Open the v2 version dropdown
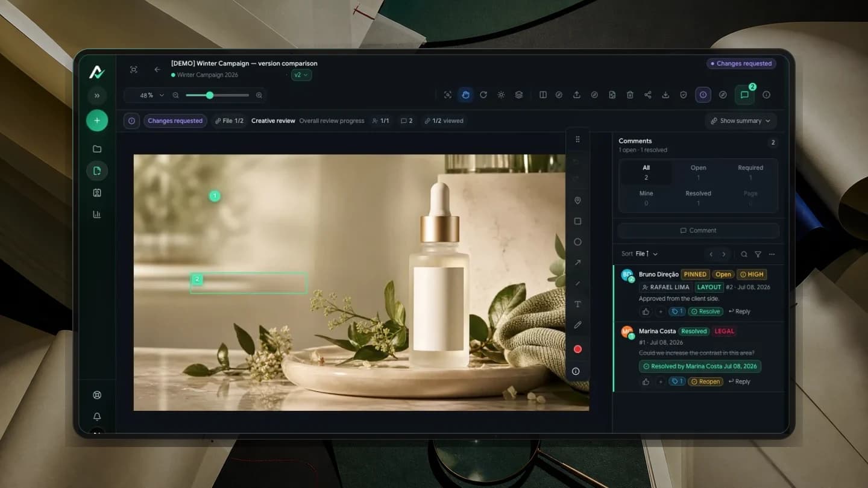This screenshot has width=868, height=488. [x=301, y=75]
